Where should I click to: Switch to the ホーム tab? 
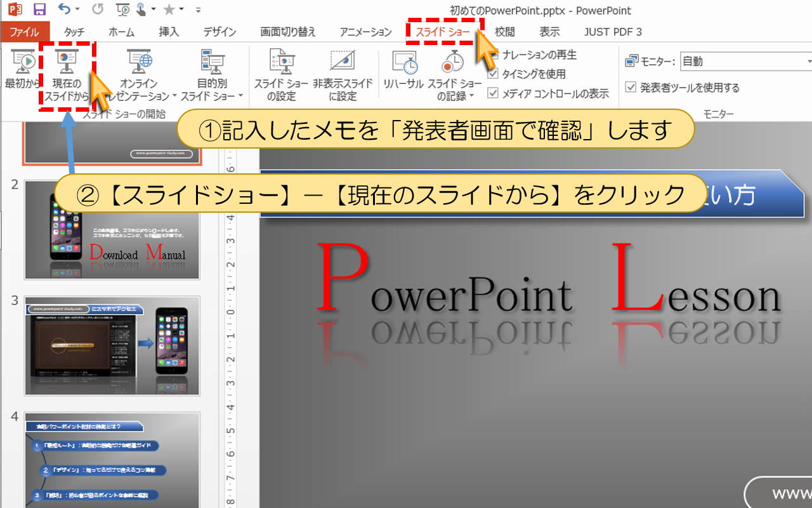pos(121,32)
